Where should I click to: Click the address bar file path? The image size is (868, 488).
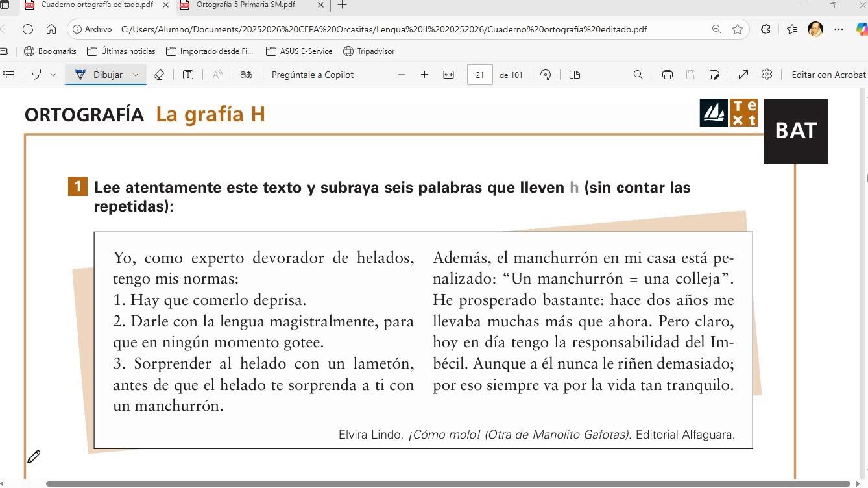click(384, 29)
